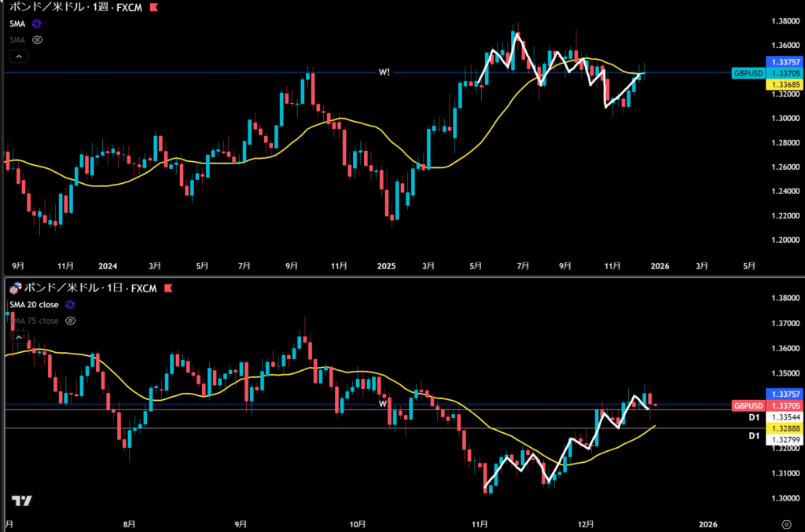805x532 pixels.
Task: Click the W! label on weekly horizontal line
Action: click(x=384, y=72)
